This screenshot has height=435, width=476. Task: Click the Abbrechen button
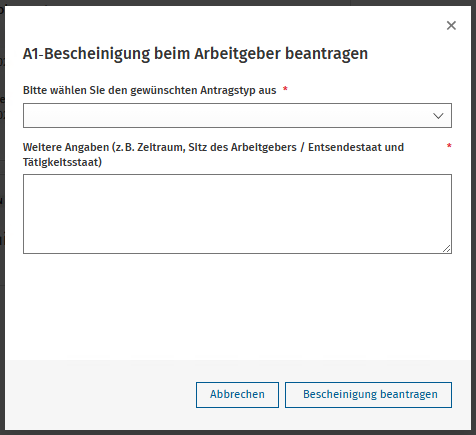click(237, 395)
